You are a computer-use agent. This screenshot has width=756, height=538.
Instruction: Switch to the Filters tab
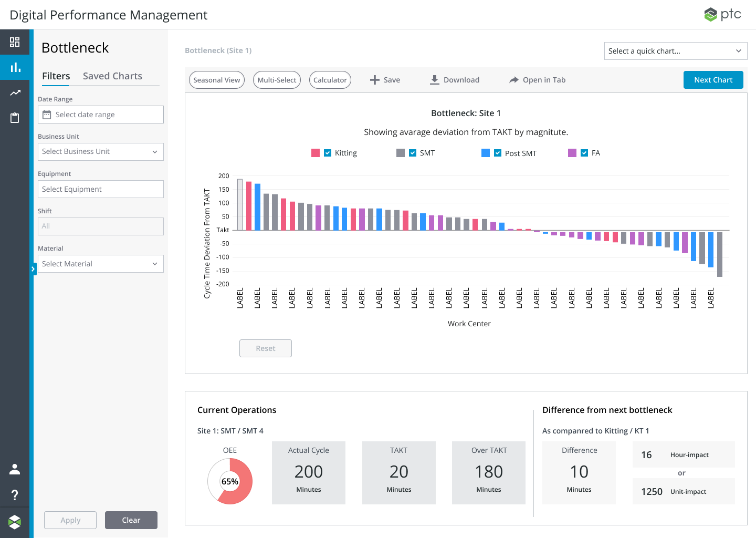coord(56,76)
